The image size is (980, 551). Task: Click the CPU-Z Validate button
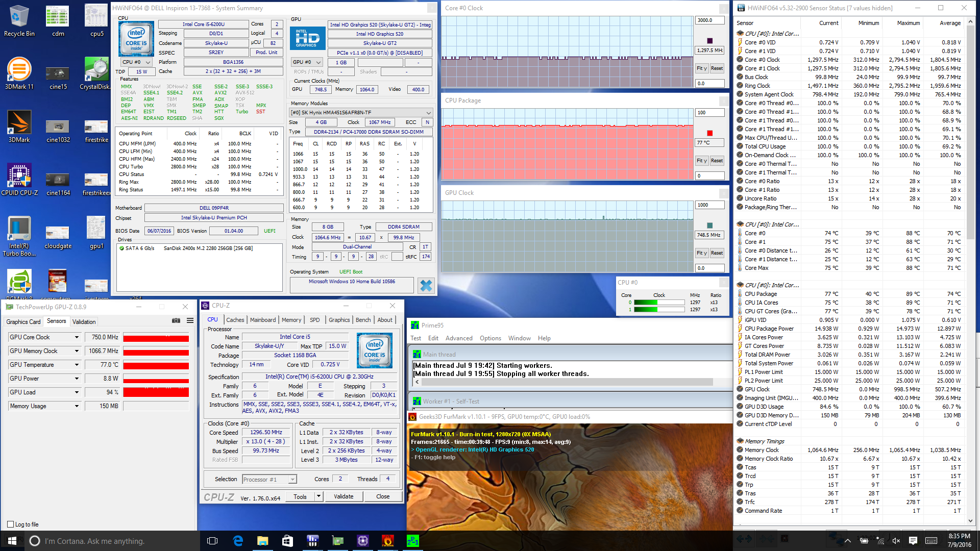[344, 496]
